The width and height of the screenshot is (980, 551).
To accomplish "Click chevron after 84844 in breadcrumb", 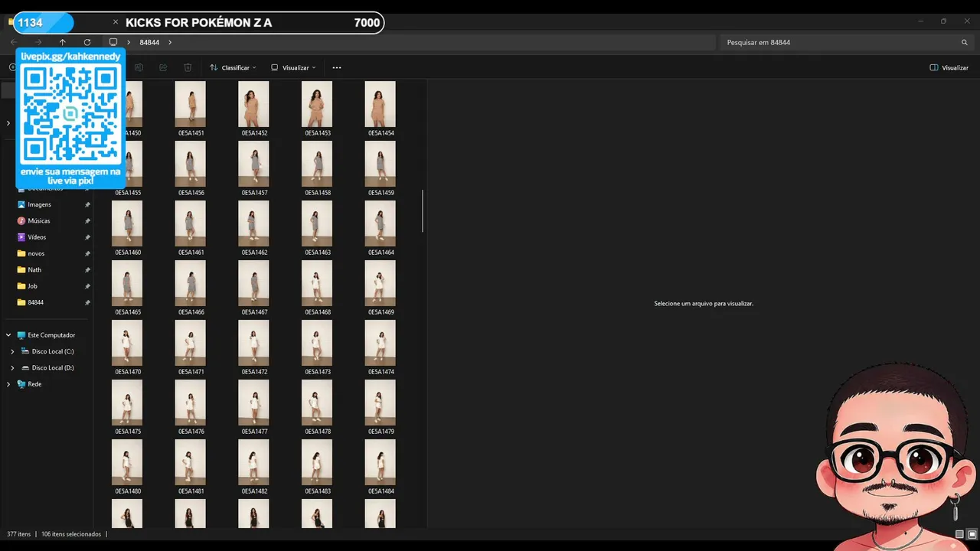I will coord(170,42).
